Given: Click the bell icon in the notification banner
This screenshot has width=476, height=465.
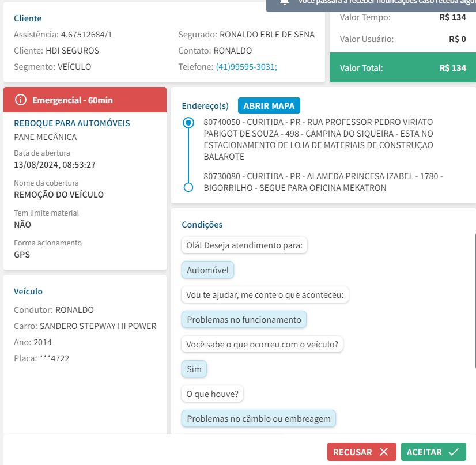Looking at the screenshot, I should 284,2.
